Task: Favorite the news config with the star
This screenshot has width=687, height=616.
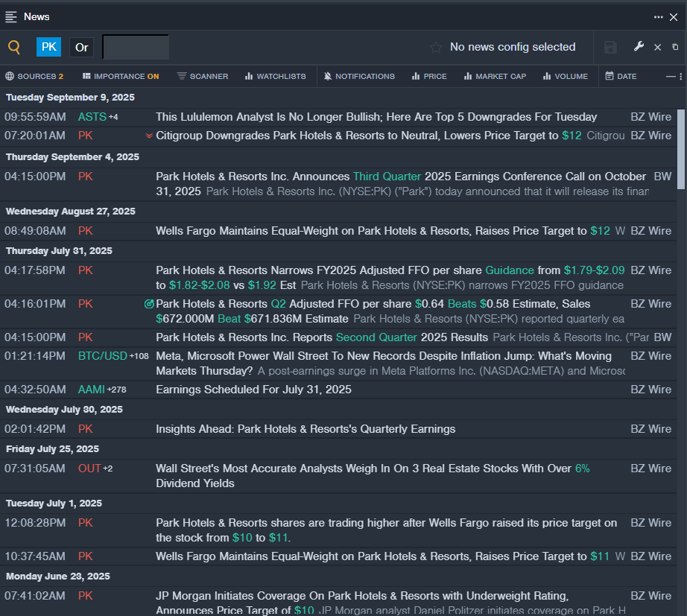Action: click(436, 47)
